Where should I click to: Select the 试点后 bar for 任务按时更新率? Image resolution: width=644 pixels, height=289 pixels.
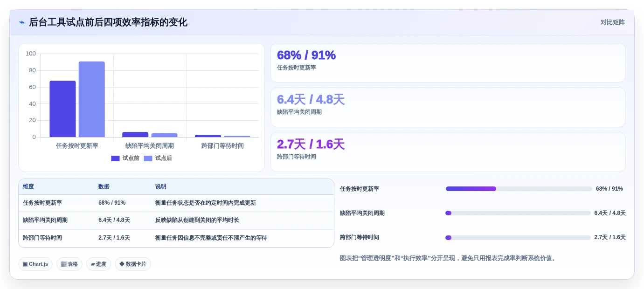92,99
